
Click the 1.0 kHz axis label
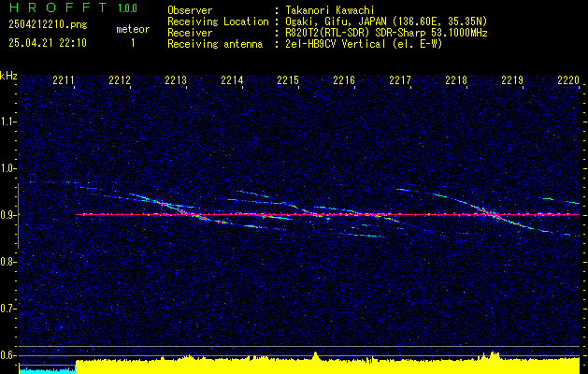pyautogui.click(x=7, y=168)
